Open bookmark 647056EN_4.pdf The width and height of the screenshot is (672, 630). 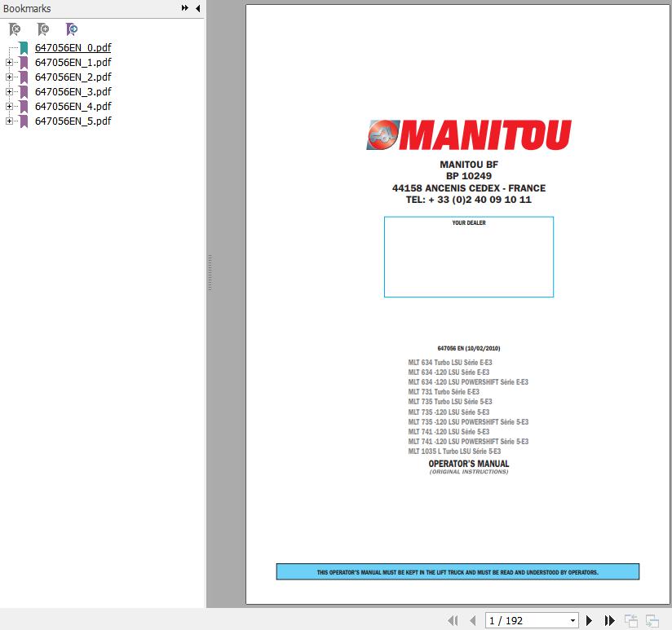[73, 106]
